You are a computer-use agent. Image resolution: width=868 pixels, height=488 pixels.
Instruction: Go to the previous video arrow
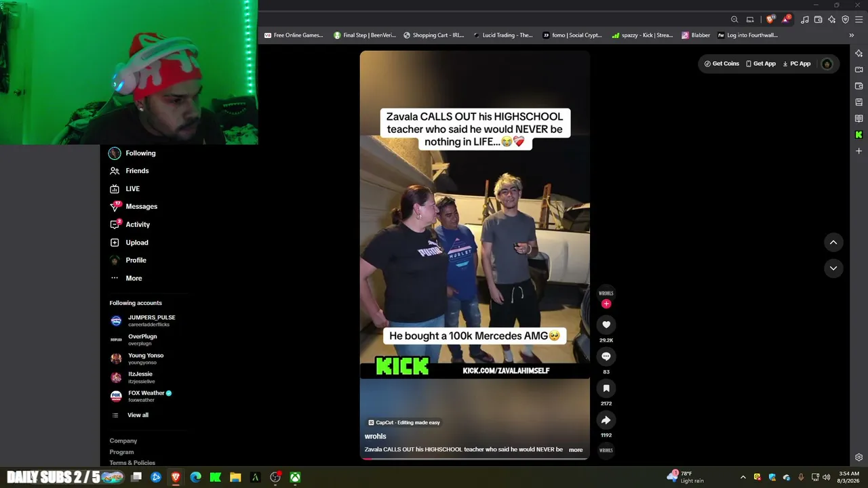pyautogui.click(x=833, y=243)
